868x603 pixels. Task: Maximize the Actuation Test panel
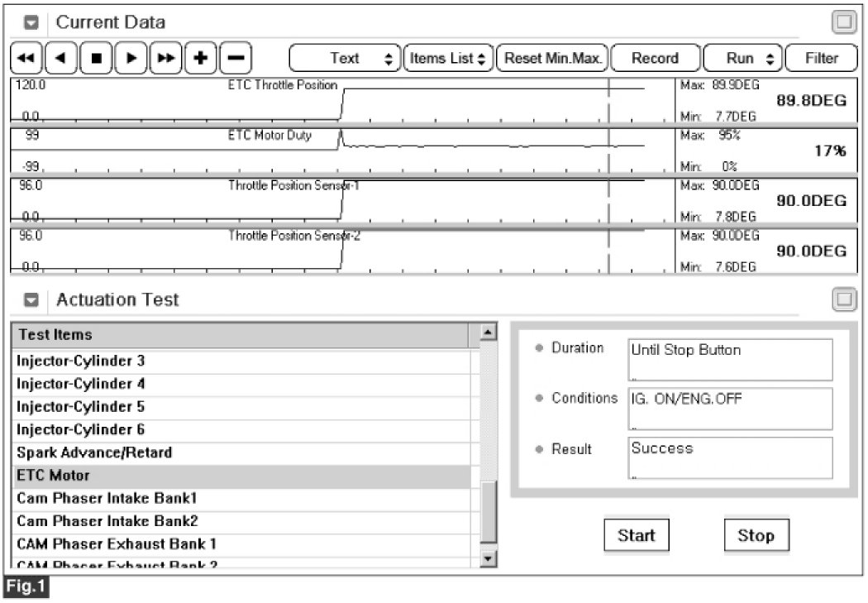click(x=844, y=299)
